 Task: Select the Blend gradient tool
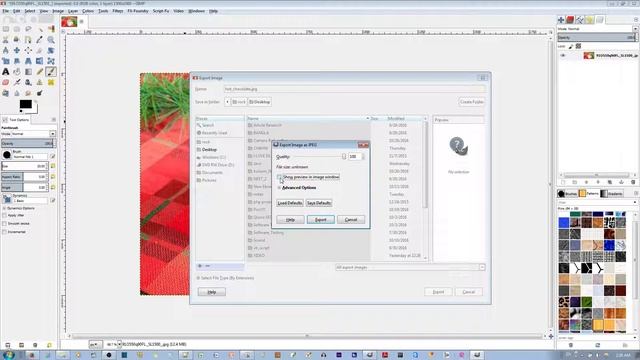[28, 71]
